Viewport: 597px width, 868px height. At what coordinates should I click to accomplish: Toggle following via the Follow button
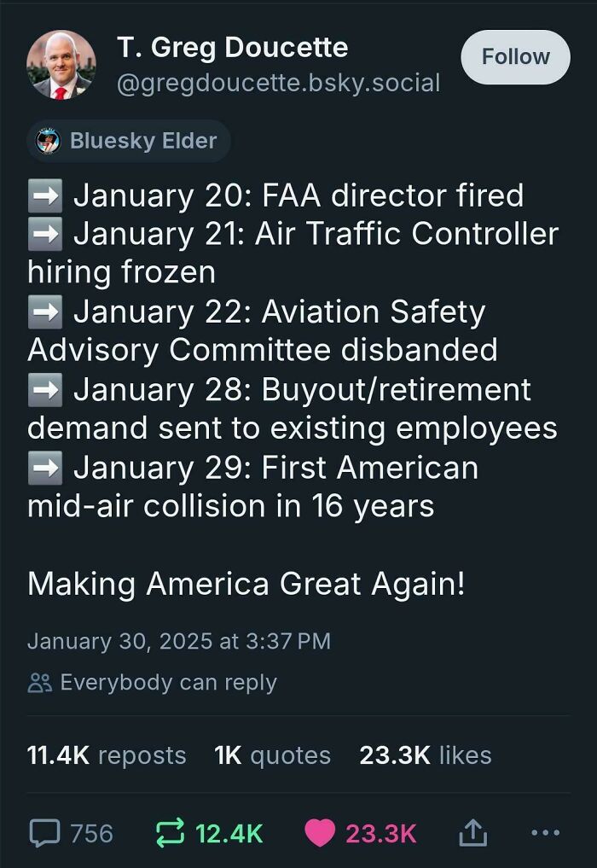[x=515, y=56]
